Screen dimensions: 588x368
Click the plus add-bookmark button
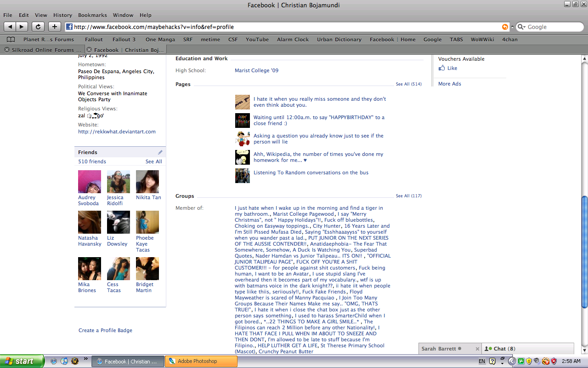55,27
